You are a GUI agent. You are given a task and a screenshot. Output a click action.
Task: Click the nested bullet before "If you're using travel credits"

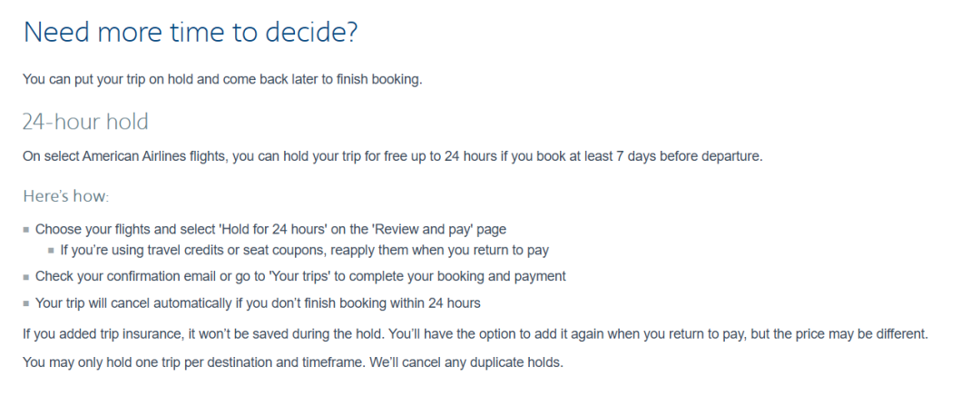pos(52,250)
